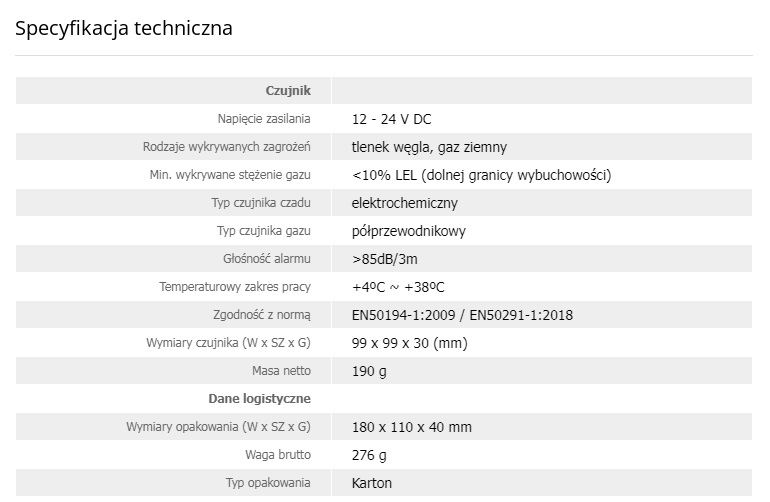Click the "półprzewodnikowy" value
This screenshot has height=502, width=770.
(x=409, y=231)
